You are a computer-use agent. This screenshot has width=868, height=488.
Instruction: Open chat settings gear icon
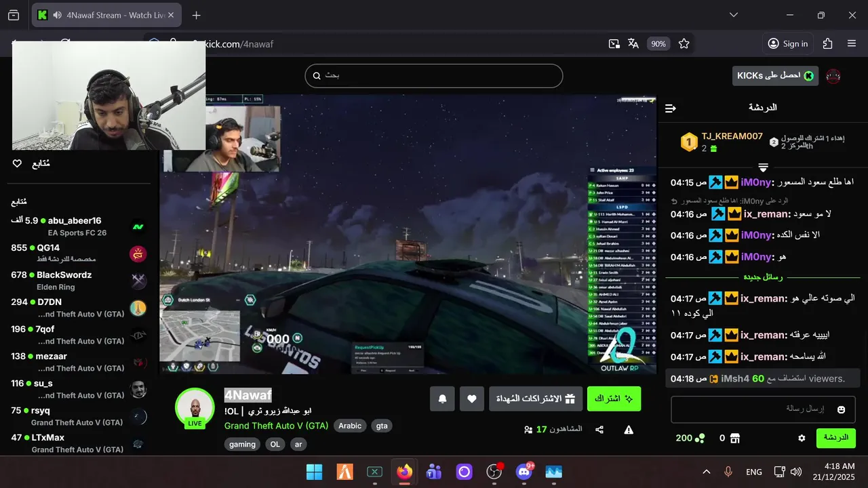[x=802, y=439]
